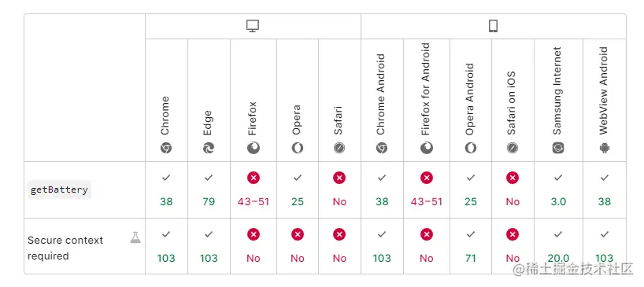Click the WebView Android robot icon

(605, 148)
